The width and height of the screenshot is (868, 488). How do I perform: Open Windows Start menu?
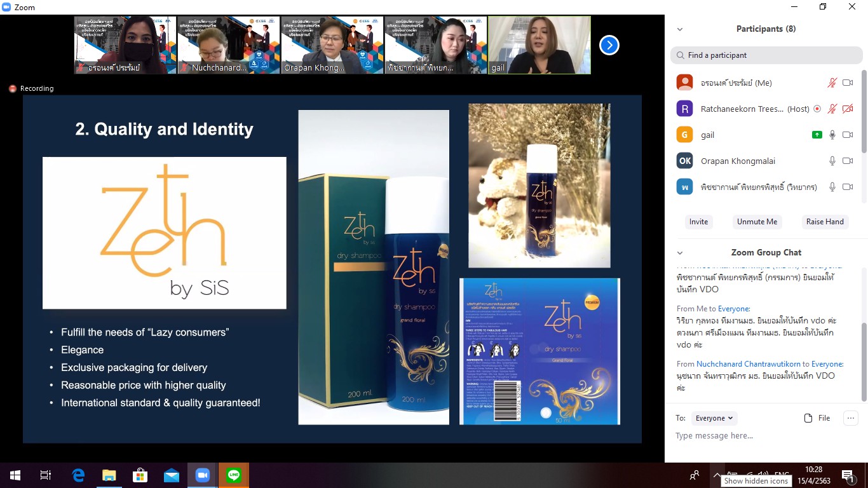click(15, 475)
